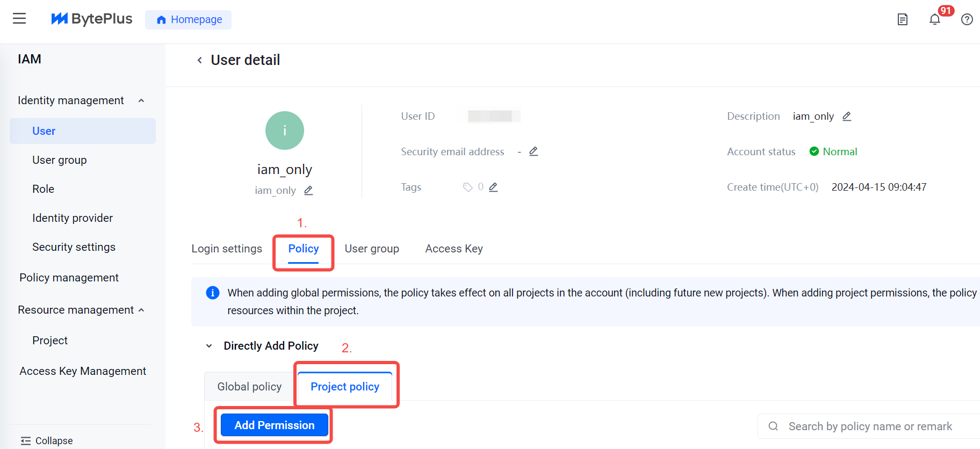The image size is (980, 449).
Task: Open notifications bell with 91 badge
Action: coord(935,19)
